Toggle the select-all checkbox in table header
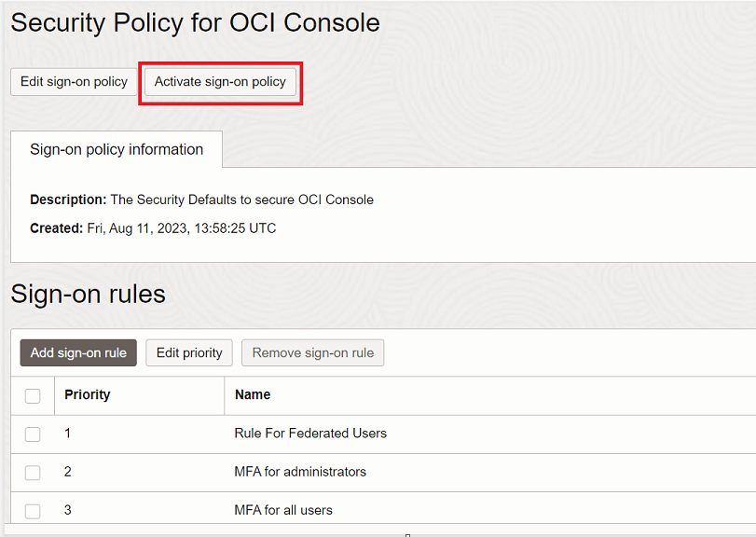 33,395
